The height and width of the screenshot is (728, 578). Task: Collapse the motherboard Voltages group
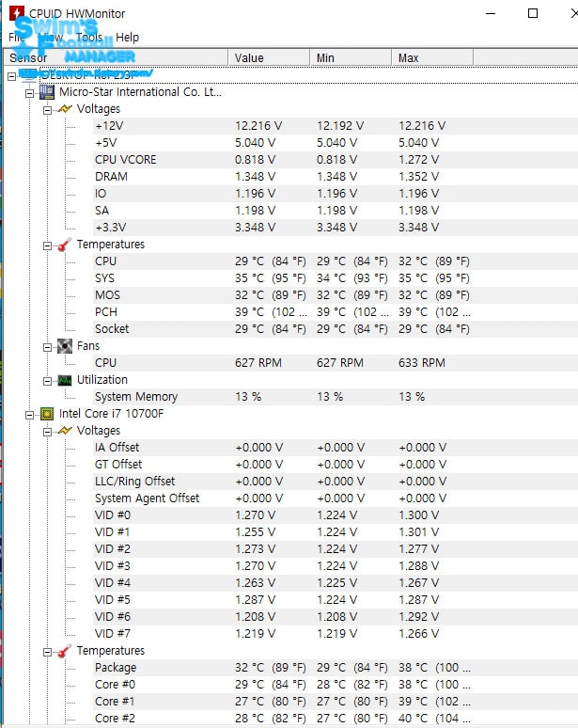[x=47, y=110]
